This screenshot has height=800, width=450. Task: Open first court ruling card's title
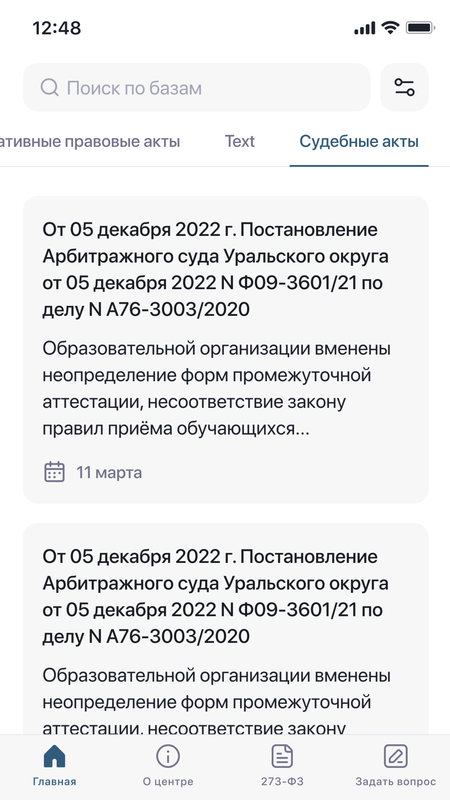[215, 269]
